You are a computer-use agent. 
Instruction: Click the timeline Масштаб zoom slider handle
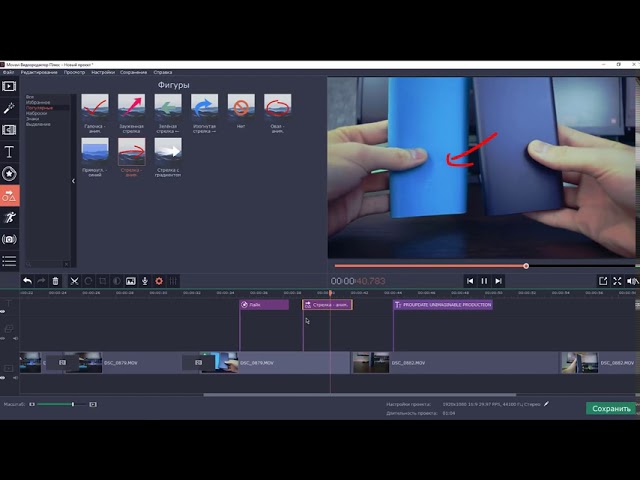(x=73, y=404)
